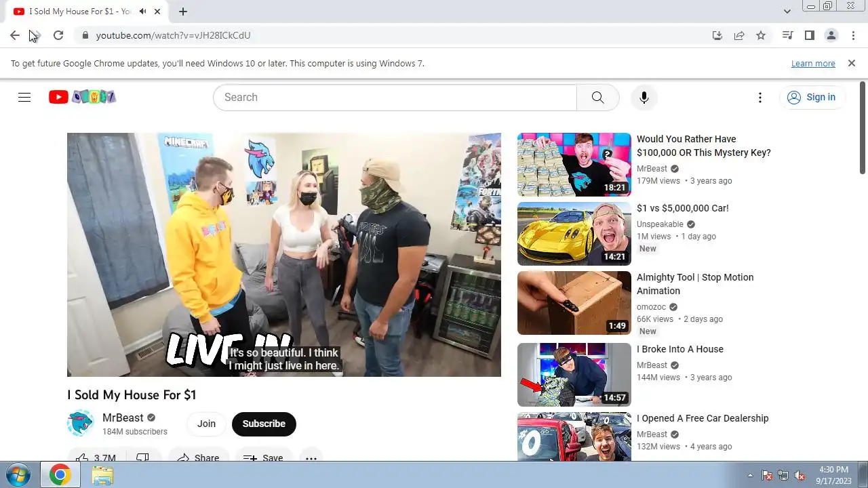Open omozoc channel name
Screen dimensions: 868x488
pyautogui.click(x=651, y=307)
